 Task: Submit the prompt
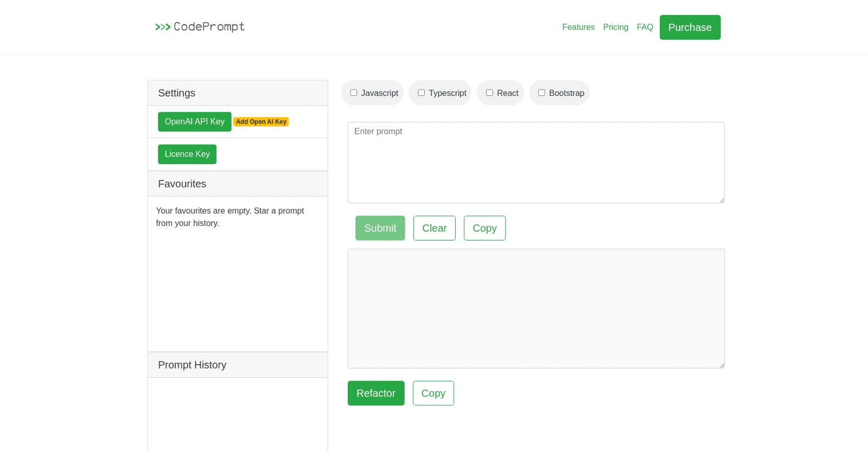380,228
